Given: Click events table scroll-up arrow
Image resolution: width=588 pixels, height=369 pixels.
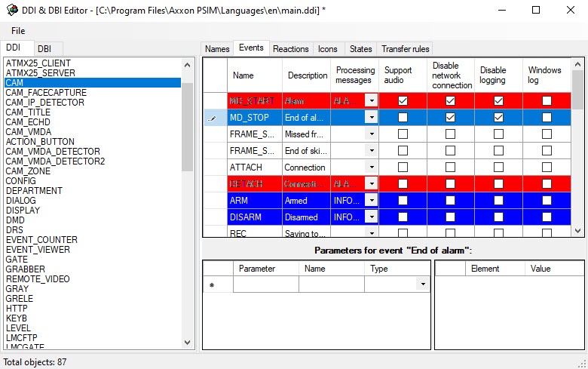Looking at the screenshot, I should 578,65.
